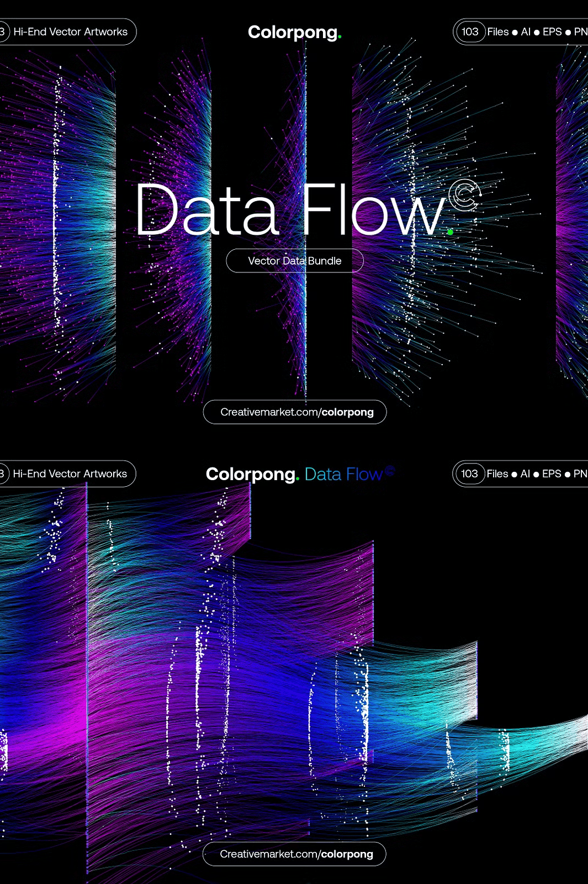Click the Colorpong logo in the lower header
Viewport: 588px width, 884px height.
click(252, 475)
